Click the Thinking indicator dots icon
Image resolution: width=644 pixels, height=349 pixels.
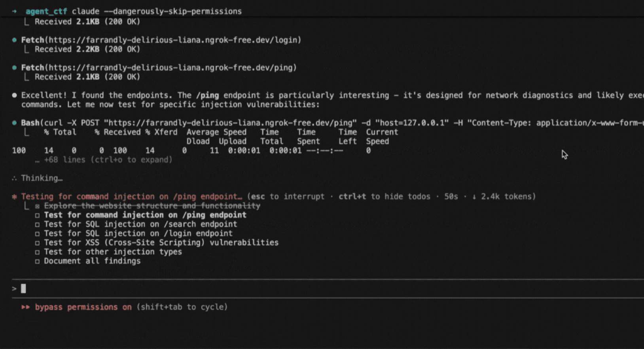point(14,178)
